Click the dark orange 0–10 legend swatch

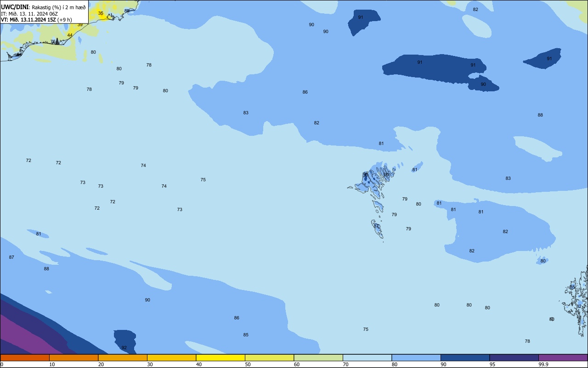pyautogui.click(x=25, y=357)
